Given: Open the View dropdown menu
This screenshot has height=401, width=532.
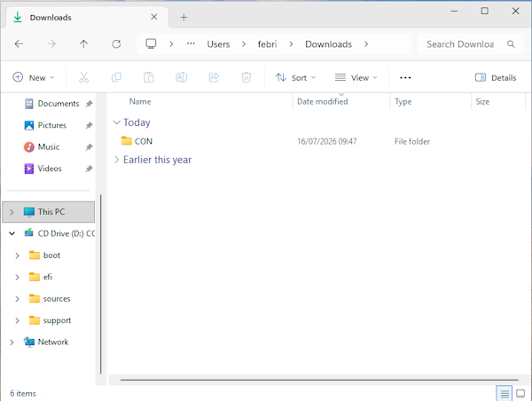Looking at the screenshot, I should click(356, 78).
